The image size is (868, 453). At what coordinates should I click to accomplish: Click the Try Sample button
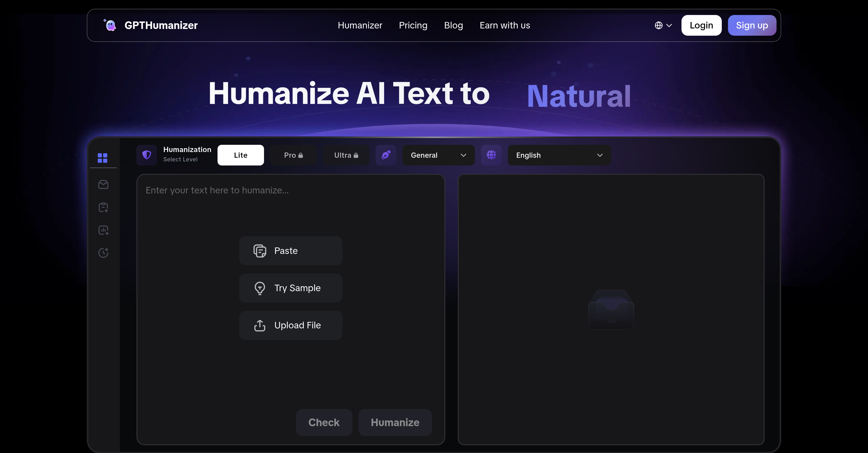tap(290, 288)
